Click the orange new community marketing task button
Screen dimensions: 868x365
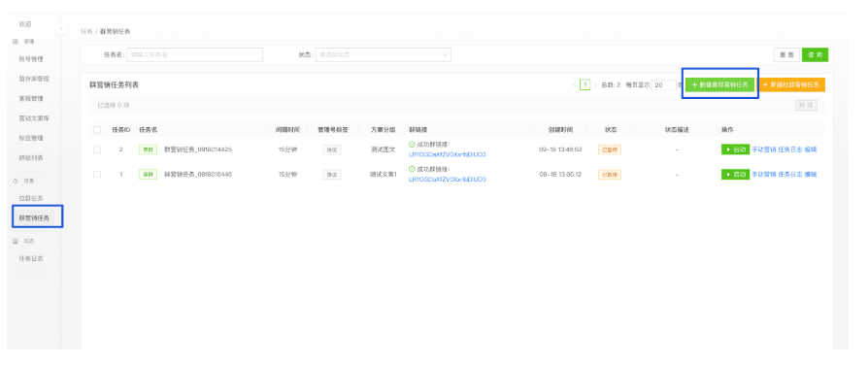pyautogui.click(x=791, y=84)
